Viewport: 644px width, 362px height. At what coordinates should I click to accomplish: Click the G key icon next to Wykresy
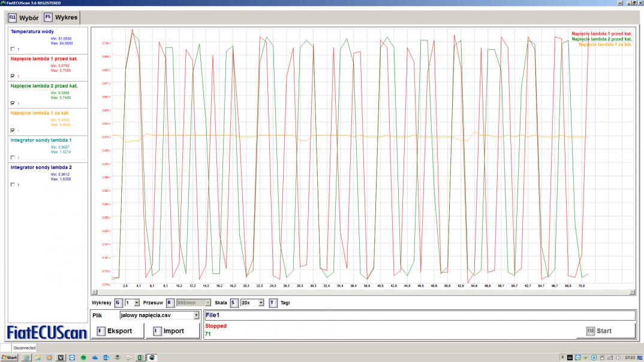click(118, 303)
